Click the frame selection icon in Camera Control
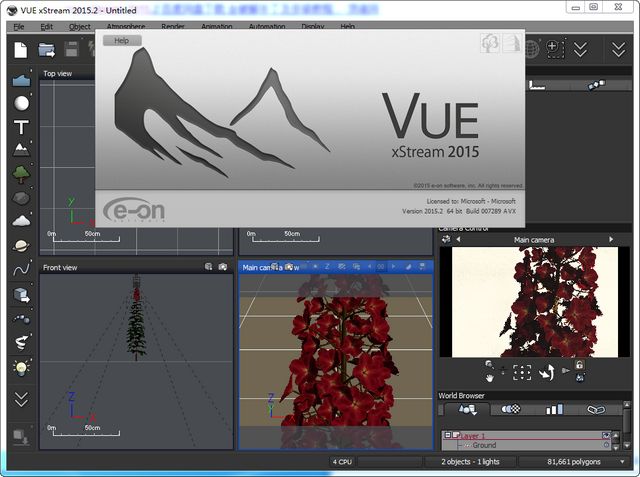The width and height of the screenshot is (640, 477). click(x=522, y=373)
